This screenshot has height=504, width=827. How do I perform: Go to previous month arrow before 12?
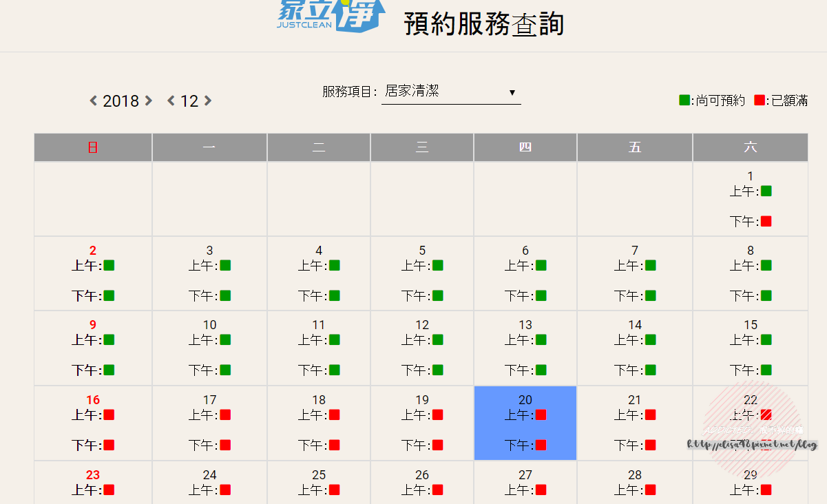(171, 101)
